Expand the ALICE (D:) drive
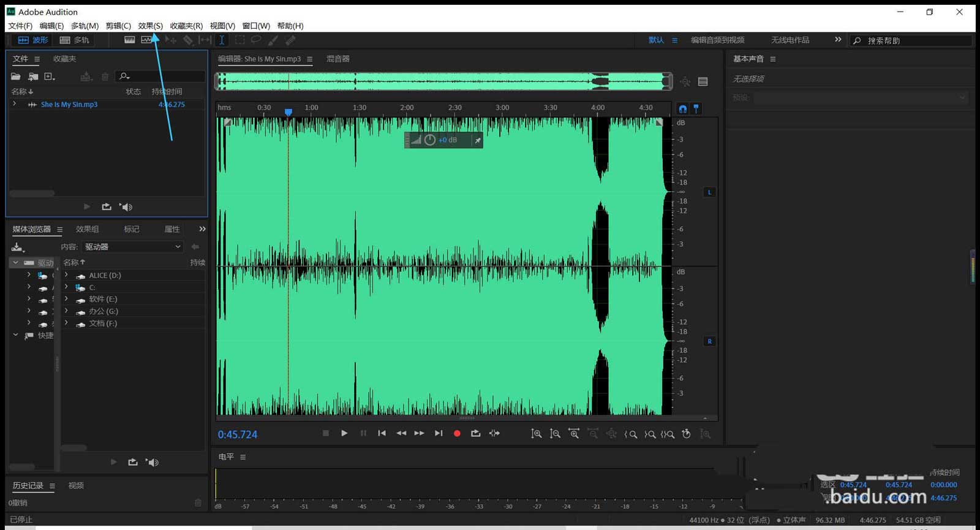This screenshot has width=980, height=530. pyautogui.click(x=66, y=275)
